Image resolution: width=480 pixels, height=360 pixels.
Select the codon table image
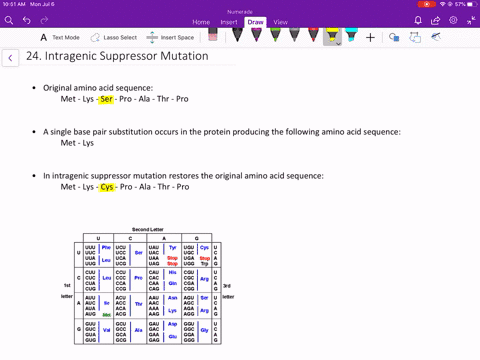pyautogui.click(x=148, y=286)
